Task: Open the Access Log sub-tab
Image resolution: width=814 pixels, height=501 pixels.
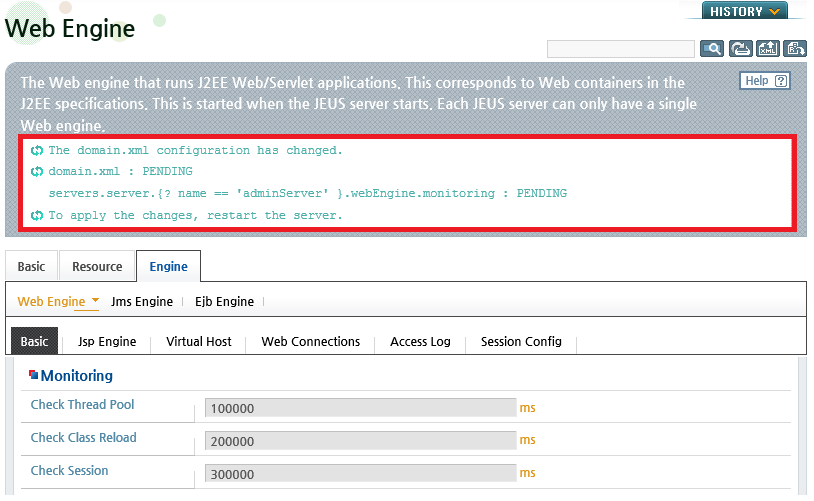Action: pyautogui.click(x=420, y=341)
